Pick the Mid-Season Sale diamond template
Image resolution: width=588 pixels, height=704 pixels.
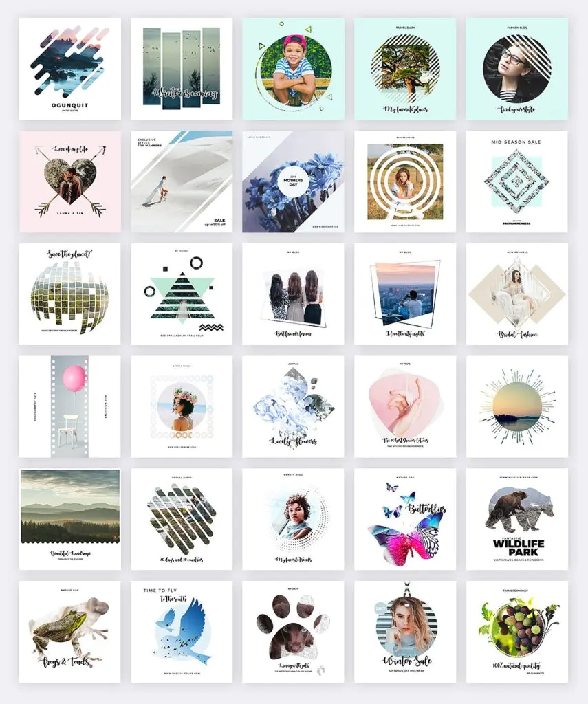517,181
